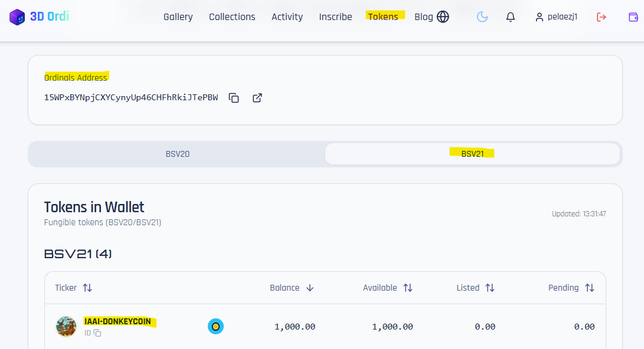The width and height of the screenshot is (644, 349).
Task: Select the Ordinals address text 15WPxBYNpj…
Action: [x=131, y=98]
